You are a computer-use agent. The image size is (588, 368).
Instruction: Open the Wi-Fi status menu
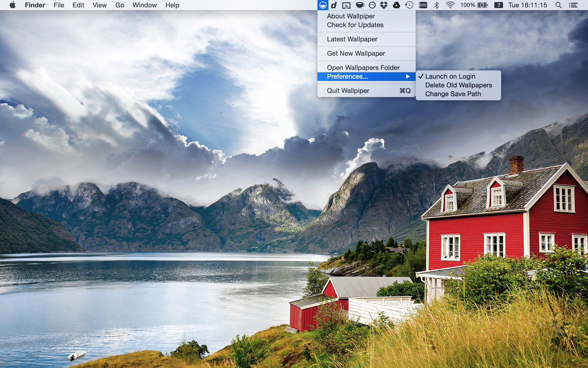coord(450,5)
